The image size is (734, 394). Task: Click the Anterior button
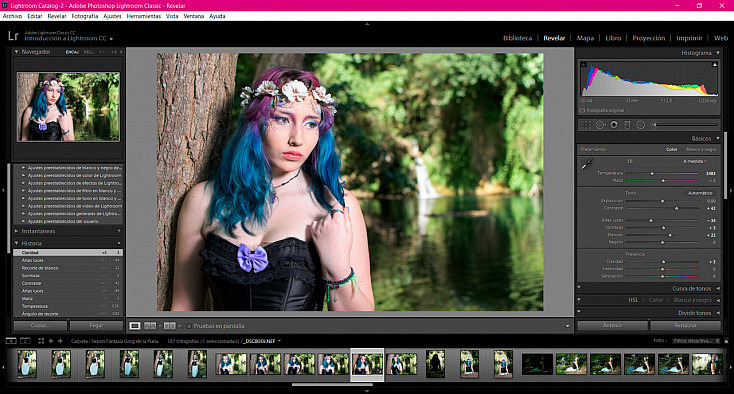[613, 325]
